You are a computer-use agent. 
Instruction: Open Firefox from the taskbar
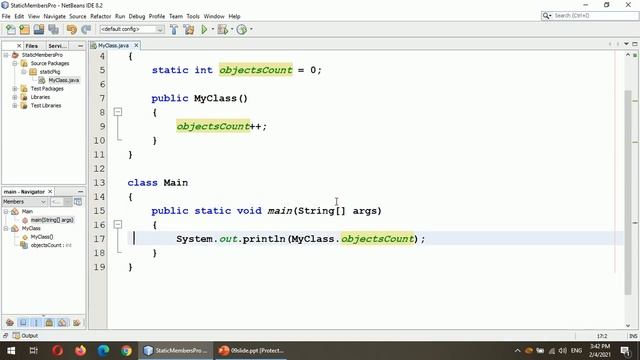click(80, 351)
